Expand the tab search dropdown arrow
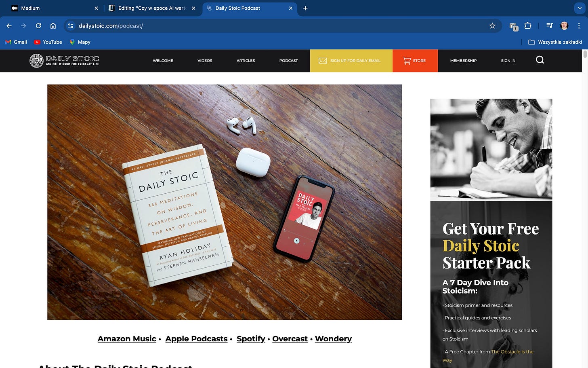588x368 pixels. pyautogui.click(x=580, y=8)
